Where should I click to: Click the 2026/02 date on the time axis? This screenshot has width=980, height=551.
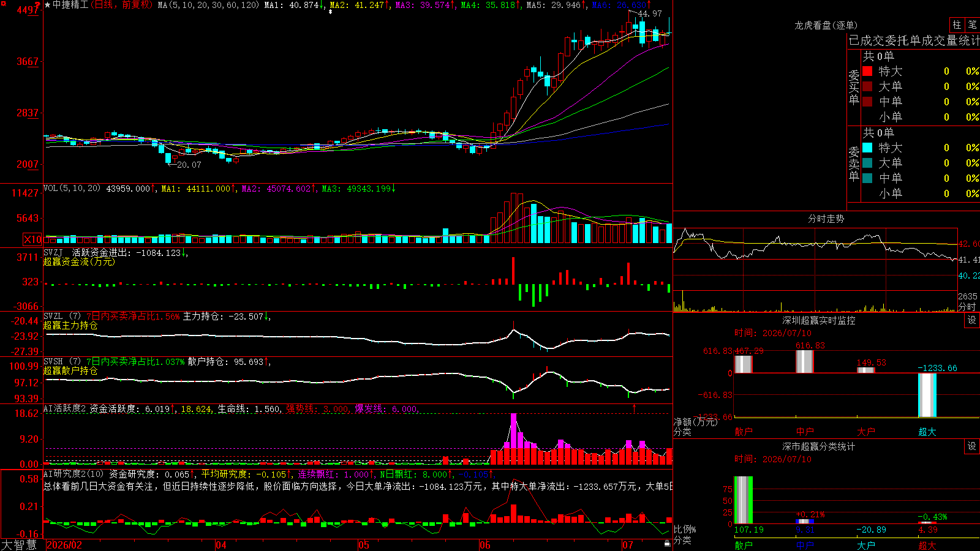[64, 545]
